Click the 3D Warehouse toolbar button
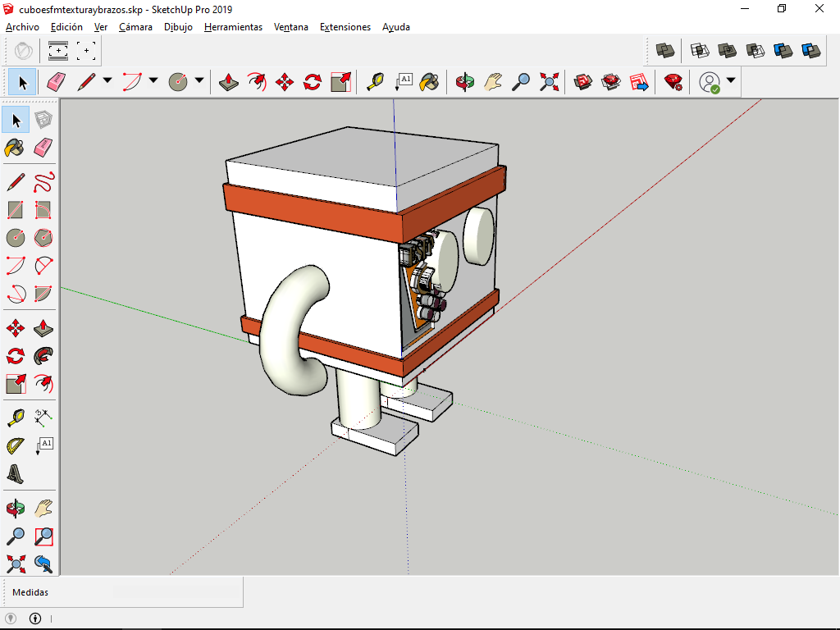Viewport: 840px width, 630px height. (583, 82)
